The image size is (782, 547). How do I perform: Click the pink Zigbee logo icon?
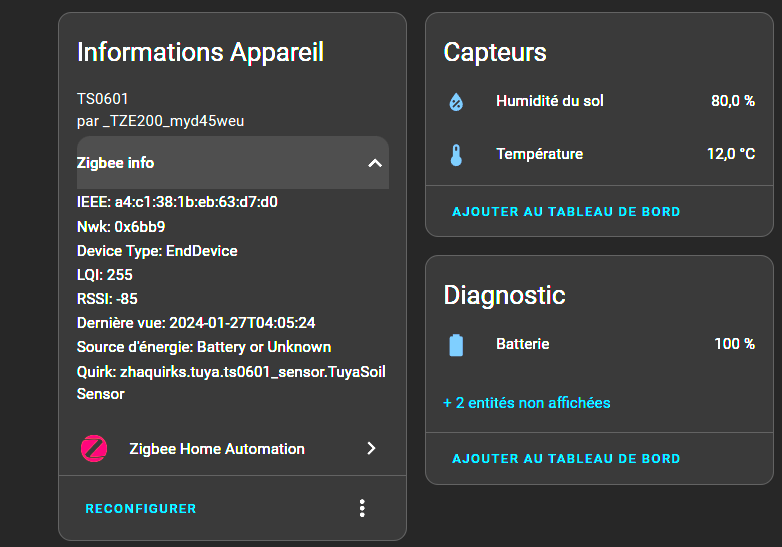pyautogui.click(x=94, y=448)
